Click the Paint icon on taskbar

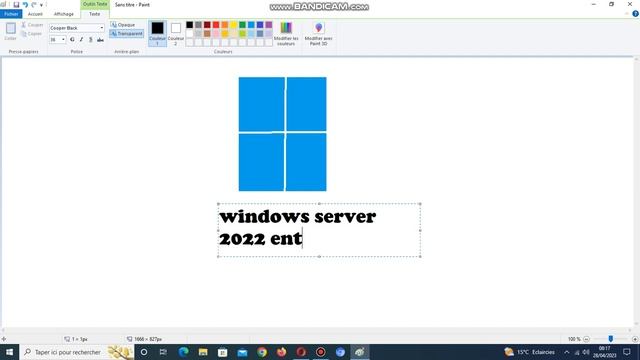point(360,352)
